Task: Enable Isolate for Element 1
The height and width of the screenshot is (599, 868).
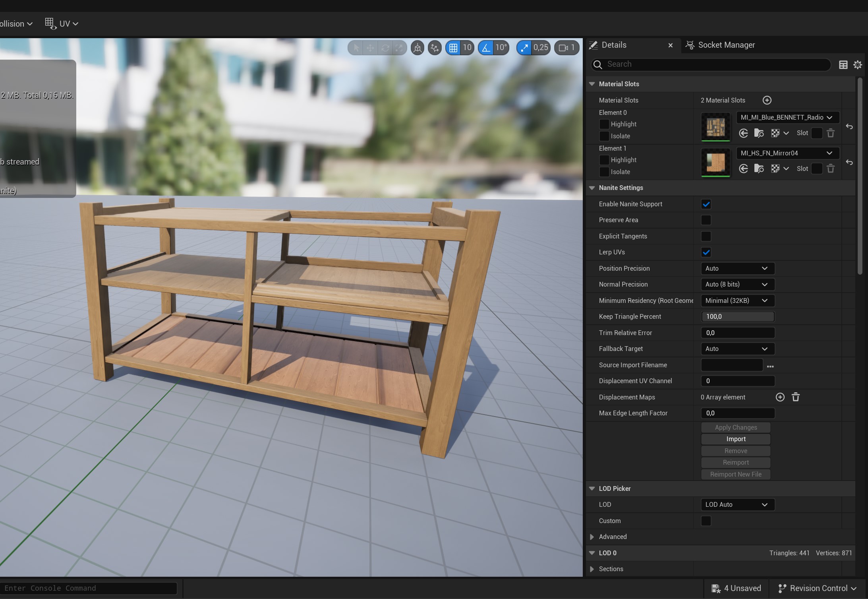Action: pos(604,172)
